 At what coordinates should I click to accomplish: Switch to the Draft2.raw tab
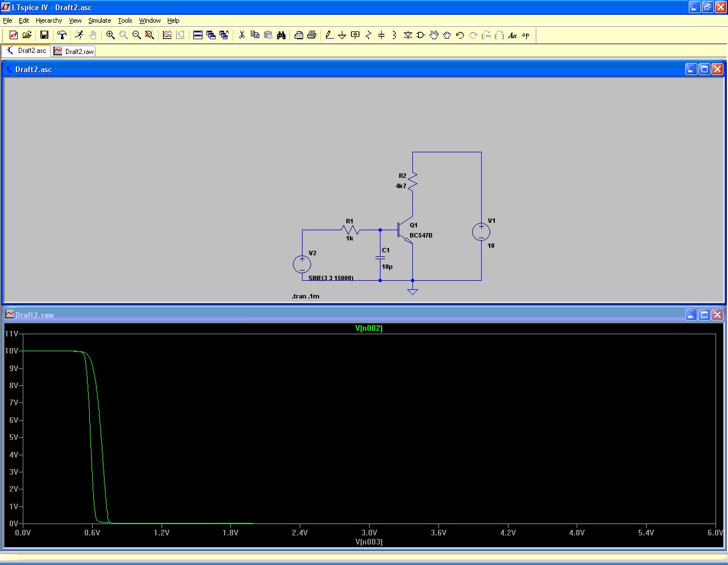tap(74, 51)
